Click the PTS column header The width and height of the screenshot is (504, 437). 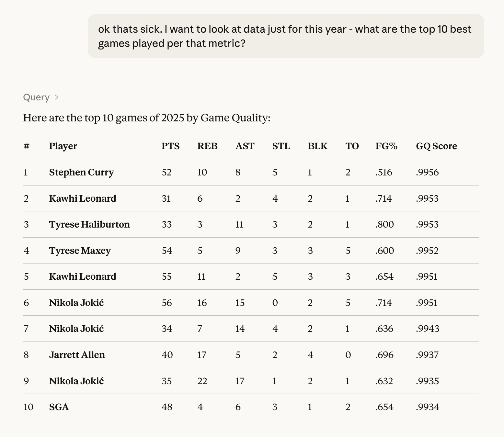(x=170, y=146)
